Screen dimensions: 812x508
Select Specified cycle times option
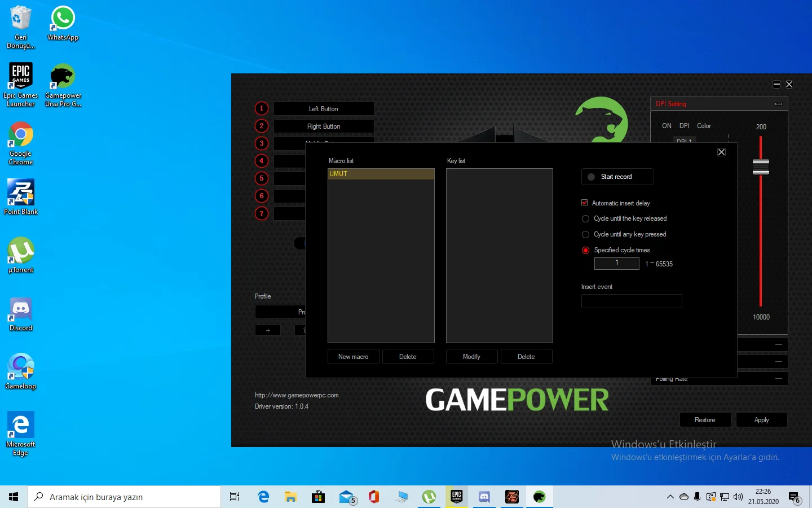tap(585, 250)
